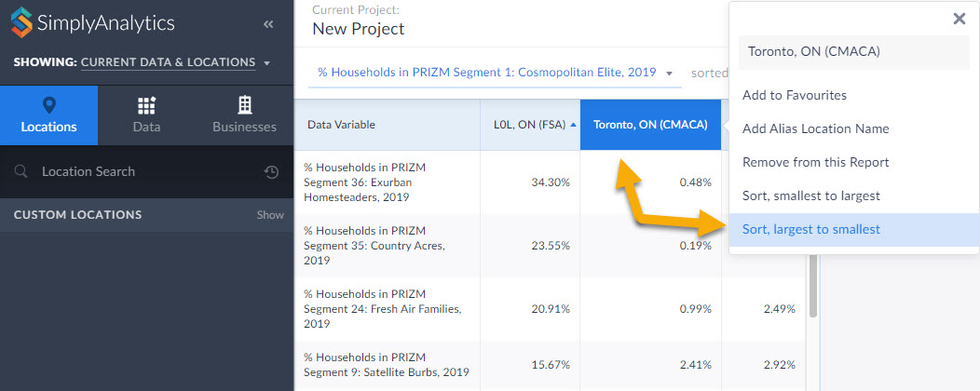Click the Toronto, ON (CMACA) popup title

(854, 52)
